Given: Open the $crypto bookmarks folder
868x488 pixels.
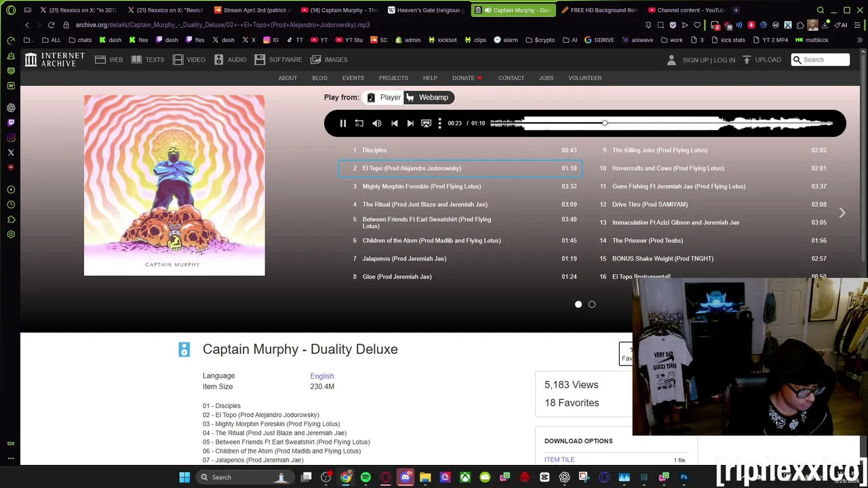Looking at the screenshot, I should [x=540, y=40].
